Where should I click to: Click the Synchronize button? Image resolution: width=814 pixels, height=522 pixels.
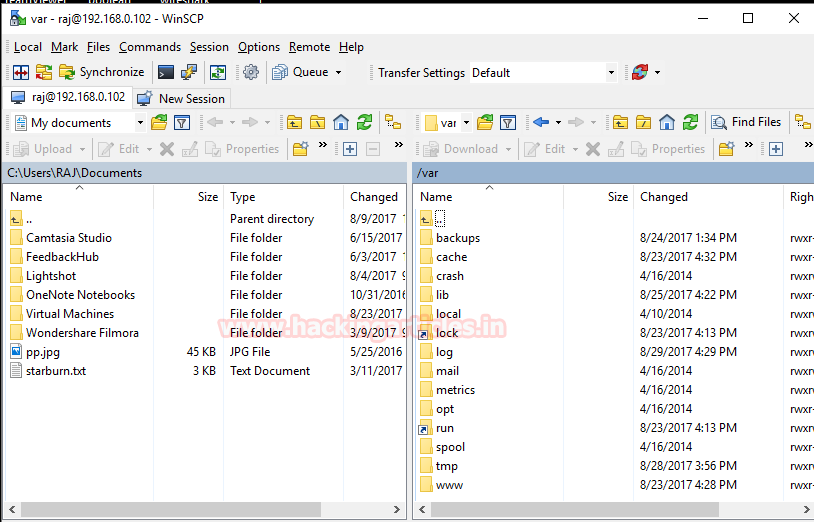(102, 72)
